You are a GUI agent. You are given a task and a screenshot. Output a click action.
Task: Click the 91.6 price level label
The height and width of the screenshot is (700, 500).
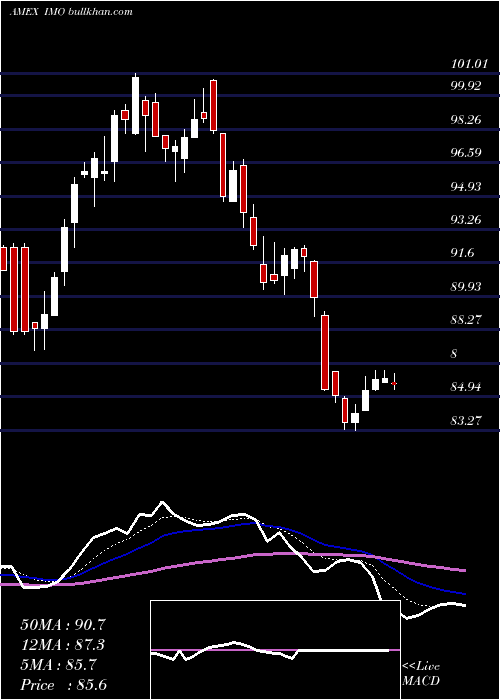[x=463, y=253]
